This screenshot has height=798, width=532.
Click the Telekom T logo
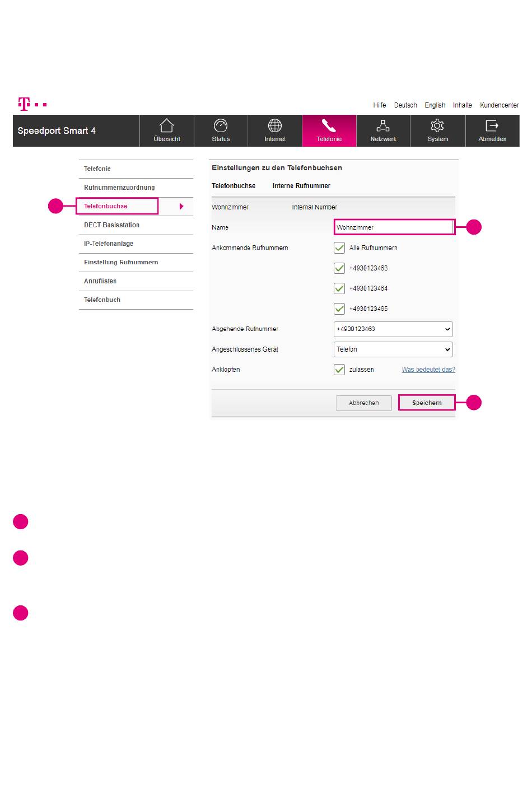[24, 104]
